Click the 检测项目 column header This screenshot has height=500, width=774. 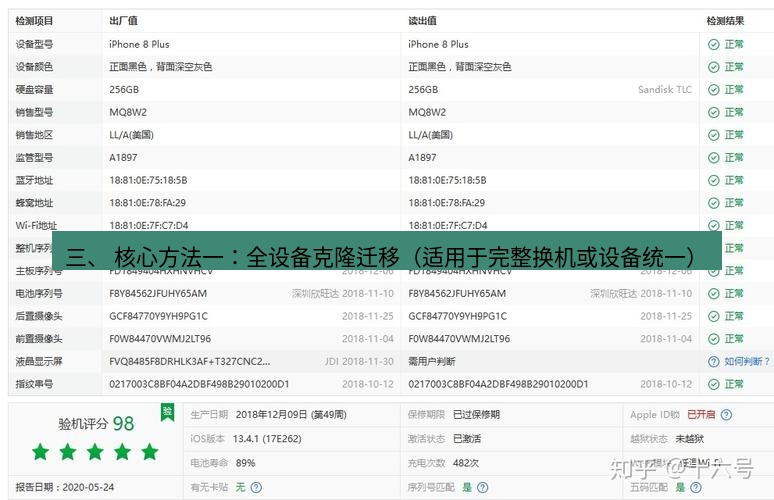tap(34, 21)
